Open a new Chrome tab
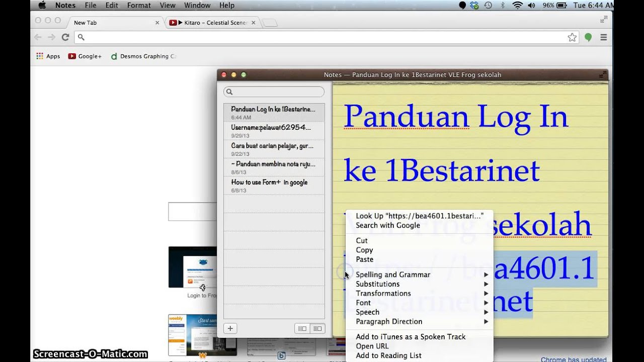The image size is (644, 362). [x=270, y=23]
